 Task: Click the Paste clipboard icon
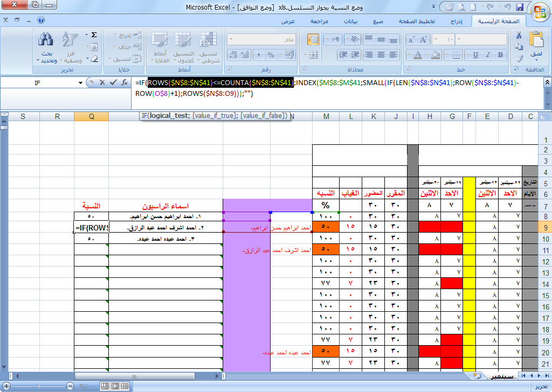tap(536, 39)
